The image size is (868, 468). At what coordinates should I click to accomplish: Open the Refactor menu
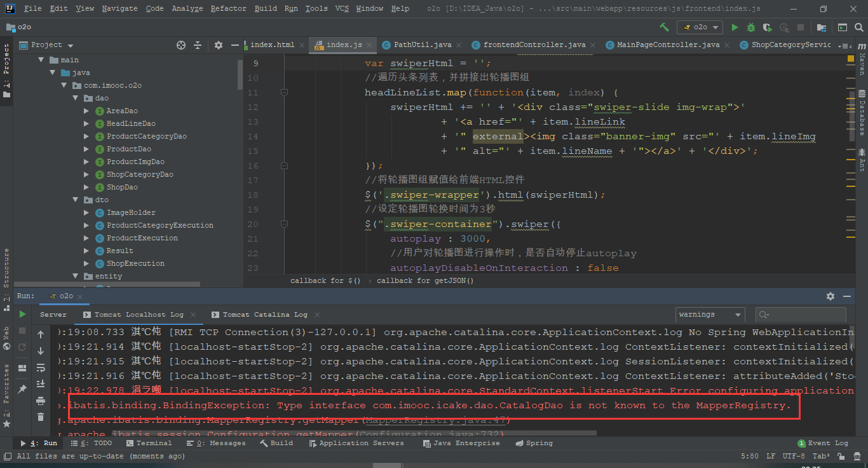(x=228, y=8)
